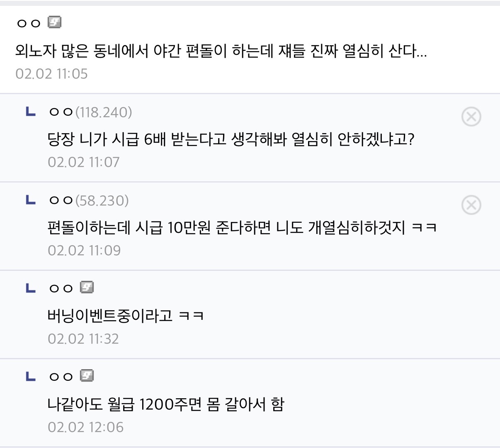Viewport: 500px width, 448px height.
Task: Open the top commenter's ㅇㅇ nickname
Action: [29, 23]
